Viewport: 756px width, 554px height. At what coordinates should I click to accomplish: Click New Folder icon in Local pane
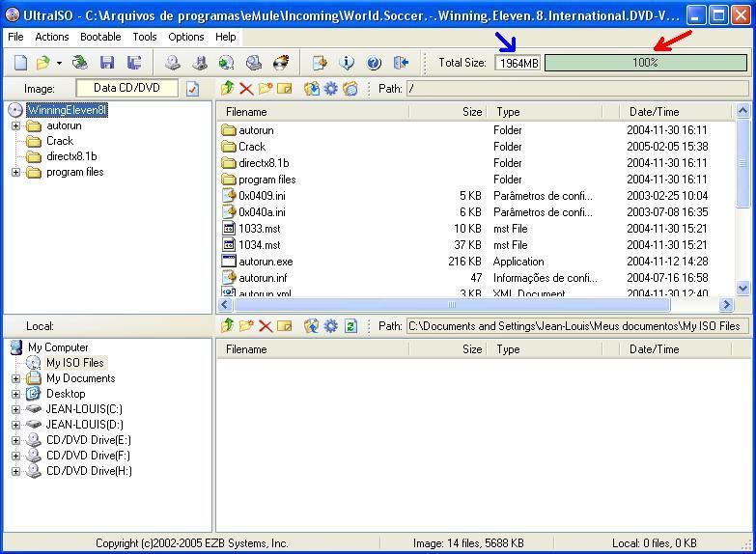[246, 326]
